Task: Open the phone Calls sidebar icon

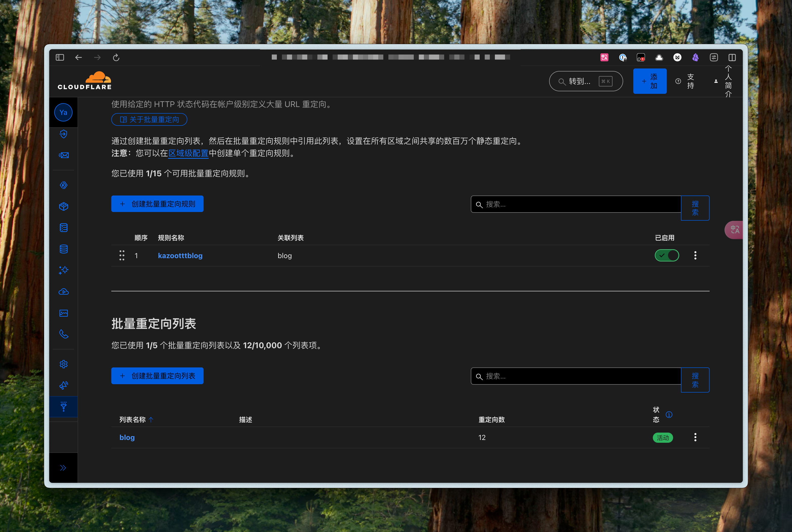Action: tap(63, 334)
